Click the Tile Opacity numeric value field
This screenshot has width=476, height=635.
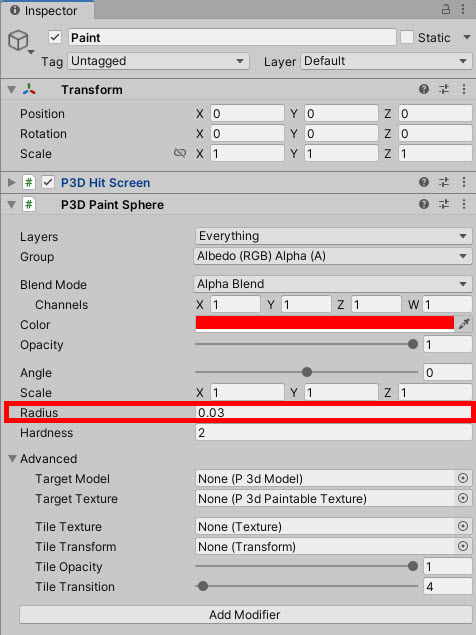pyautogui.click(x=448, y=567)
